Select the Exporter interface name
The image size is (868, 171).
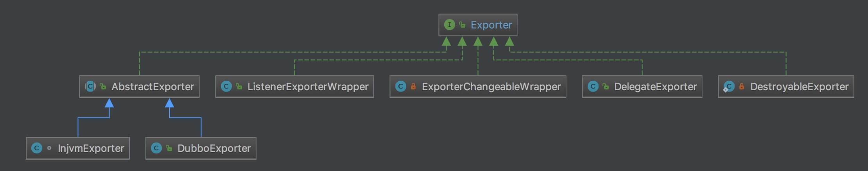click(491, 25)
